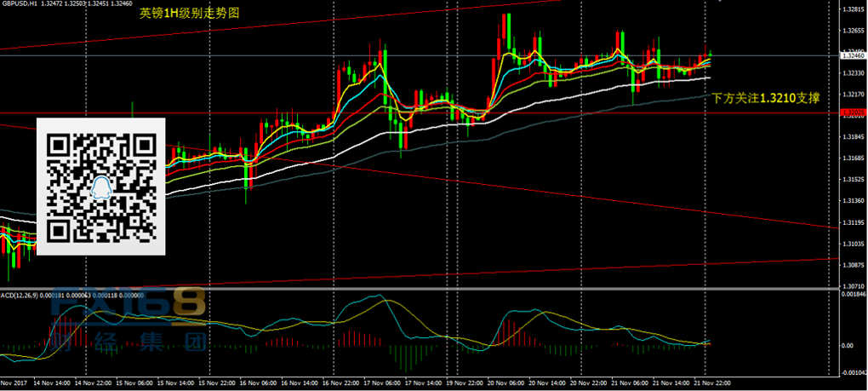The height and width of the screenshot is (391, 868).
Task: Select the 下方关注1.3210支撑 annotation text
Action: [765, 99]
